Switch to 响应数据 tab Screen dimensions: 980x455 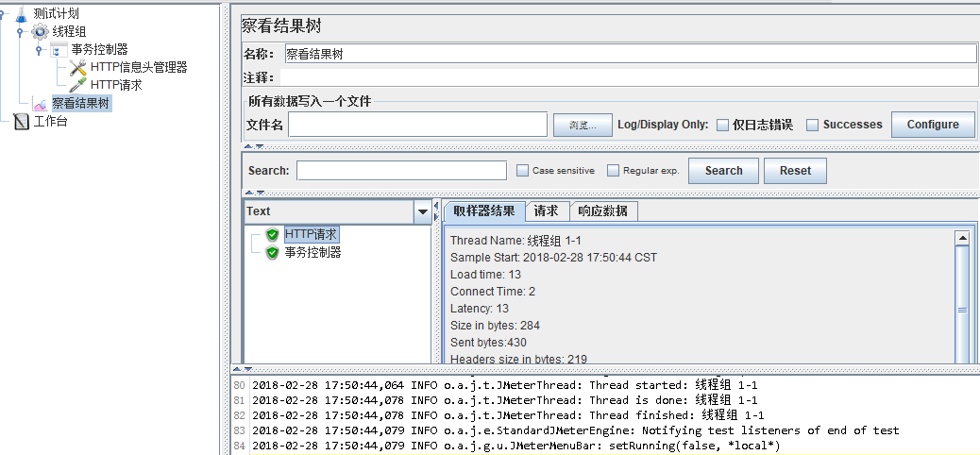click(x=603, y=211)
